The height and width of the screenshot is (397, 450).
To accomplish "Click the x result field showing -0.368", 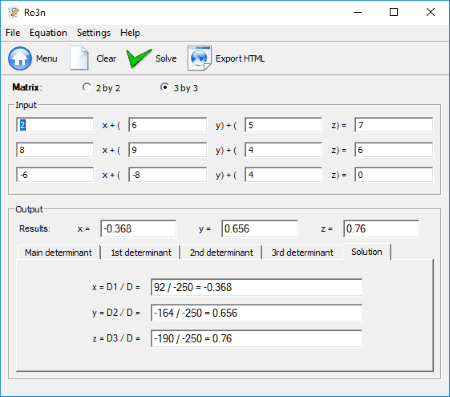I will pos(138,229).
